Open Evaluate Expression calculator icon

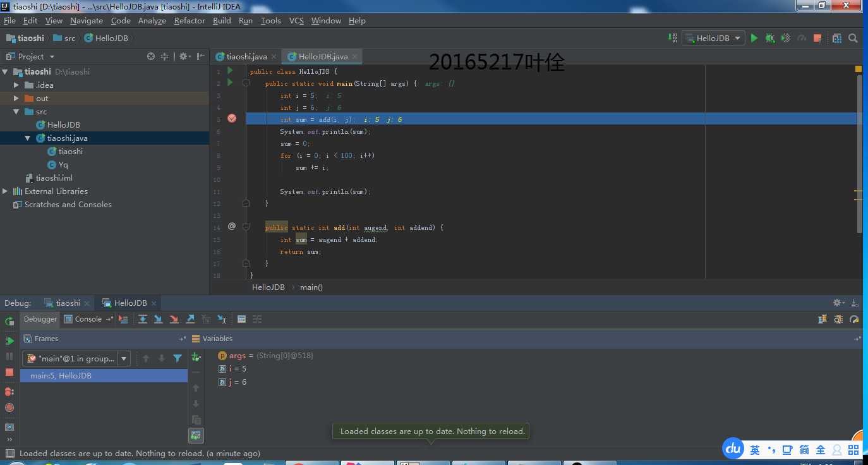tap(241, 319)
